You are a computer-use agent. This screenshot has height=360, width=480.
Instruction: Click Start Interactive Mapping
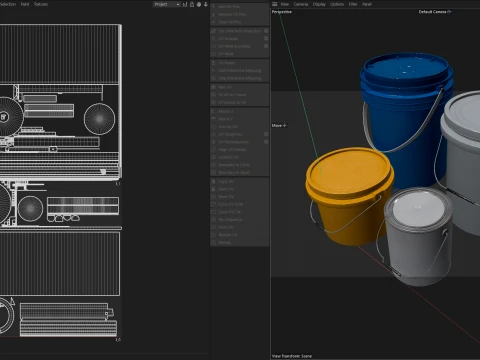coord(239,70)
